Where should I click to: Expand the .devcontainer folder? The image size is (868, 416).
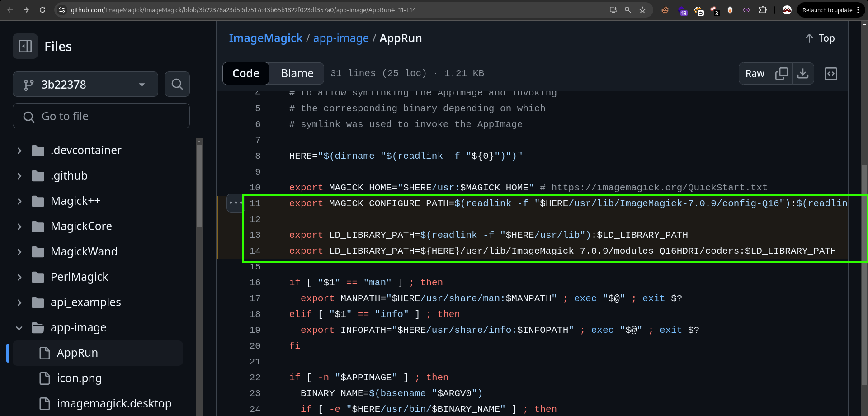pyautogui.click(x=19, y=151)
